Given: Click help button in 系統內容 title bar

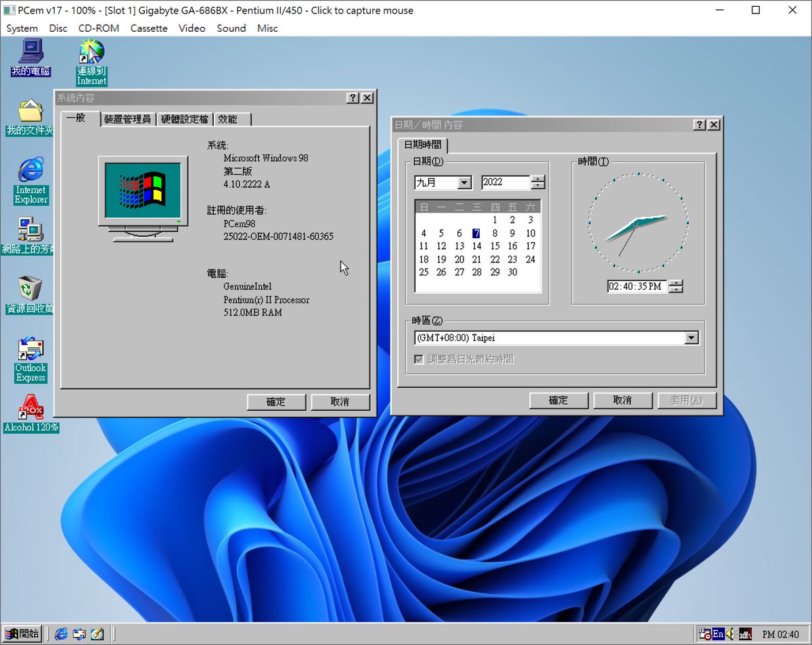Looking at the screenshot, I should pos(353,98).
